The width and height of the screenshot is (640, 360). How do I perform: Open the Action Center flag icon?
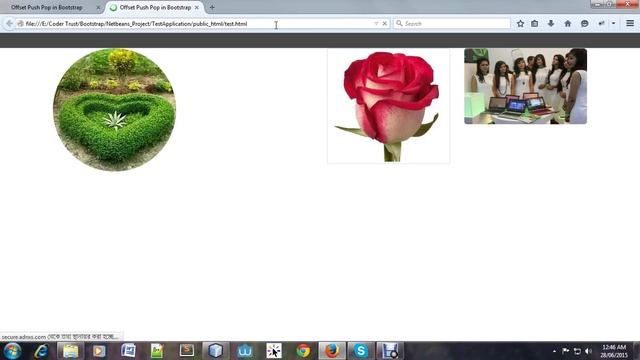tap(565, 351)
